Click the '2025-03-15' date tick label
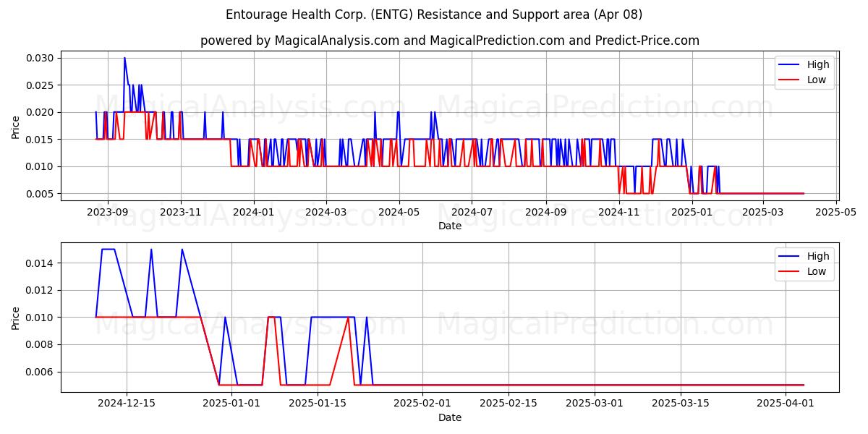Image resolution: width=868 pixels, height=434 pixels. click(681, 404)
